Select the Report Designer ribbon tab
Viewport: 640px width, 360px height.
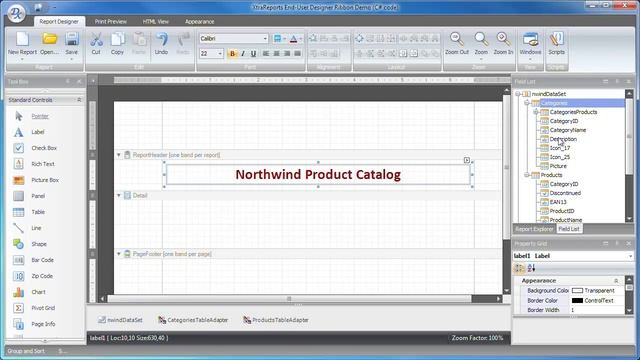coord(59,21)
